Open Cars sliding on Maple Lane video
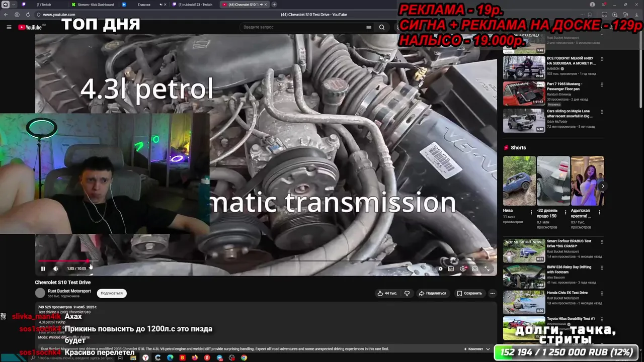The width and height of the screenshot is (644, 362). click(524, 121)
